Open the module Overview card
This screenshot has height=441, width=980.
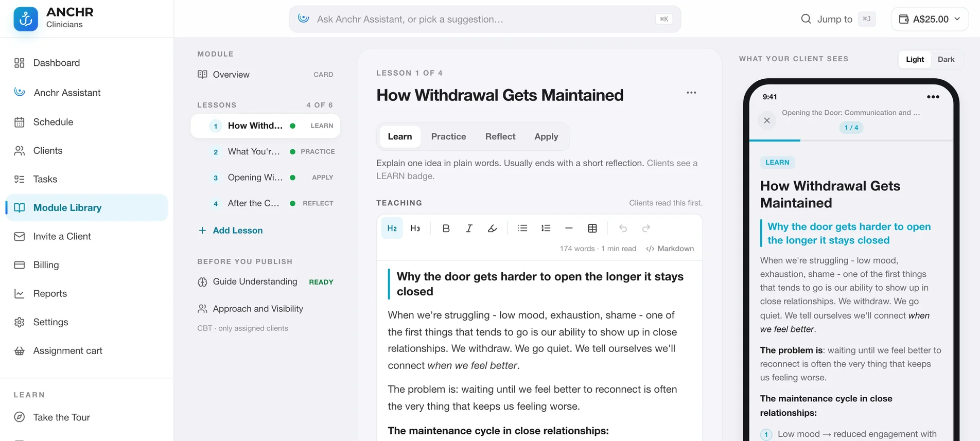pyautogui.click(x=266, y=75)
